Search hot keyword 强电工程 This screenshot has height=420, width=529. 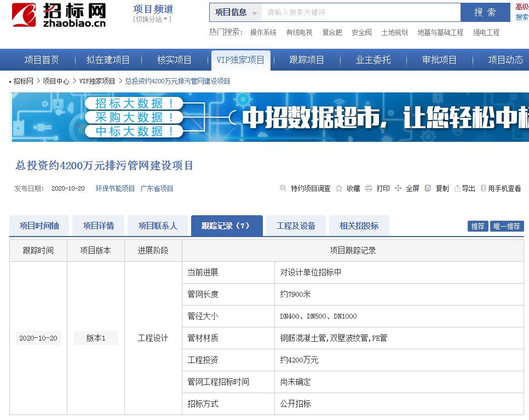click(486, 32)
